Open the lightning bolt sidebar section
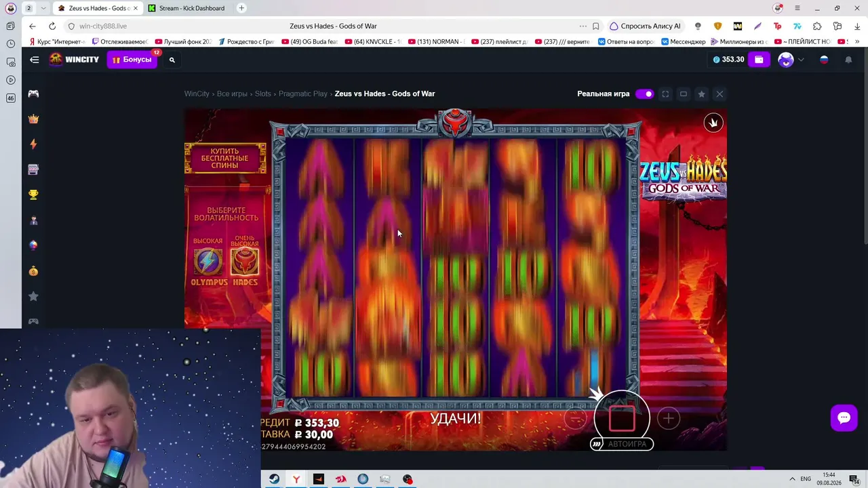The width and height of the screenshot is (868, 488). (x=33, y=144)
